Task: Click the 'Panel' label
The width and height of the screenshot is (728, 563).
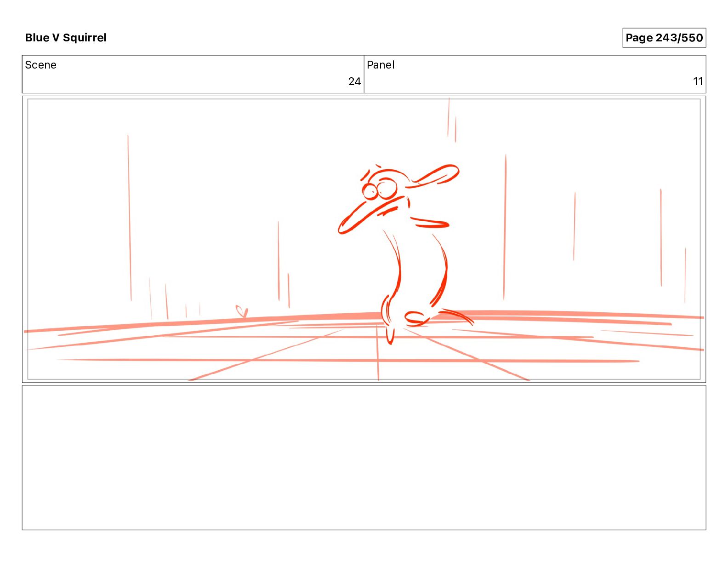Action: (x=381, y=65)
